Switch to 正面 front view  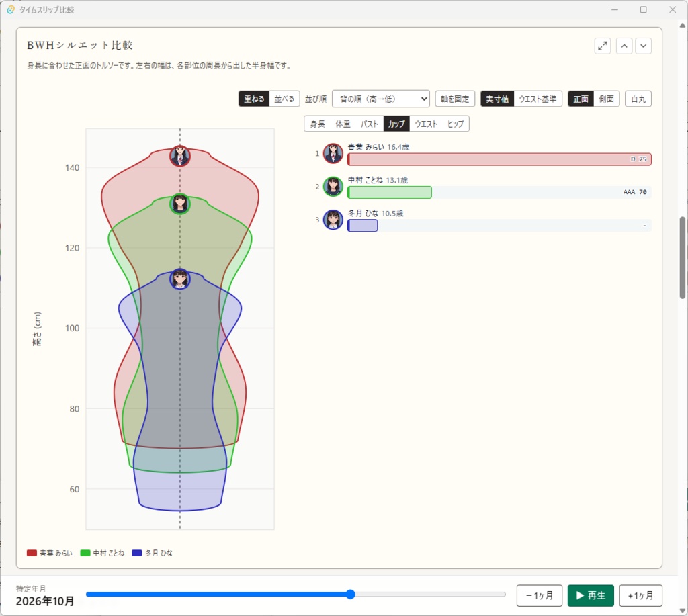click(x=581, y=99)
